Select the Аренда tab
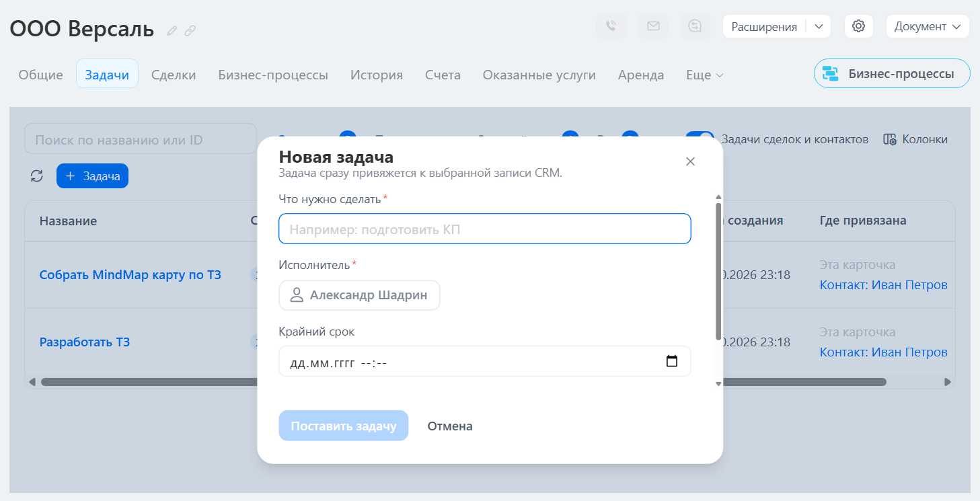The height and width of the screenshot is (501, 980). [x=641, y=75]
